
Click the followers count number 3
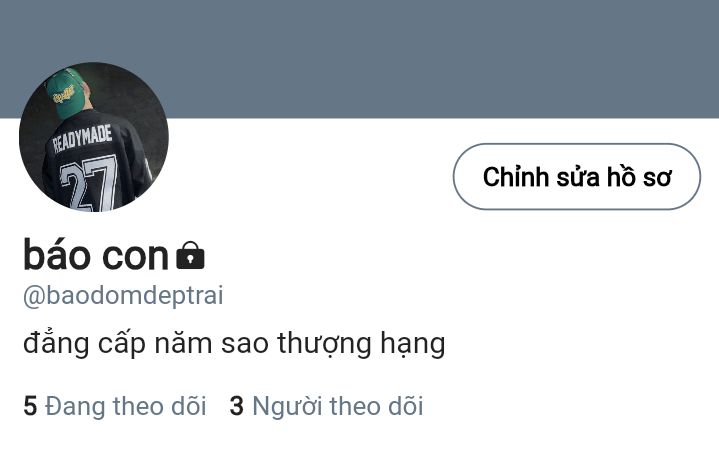point(237,406)
